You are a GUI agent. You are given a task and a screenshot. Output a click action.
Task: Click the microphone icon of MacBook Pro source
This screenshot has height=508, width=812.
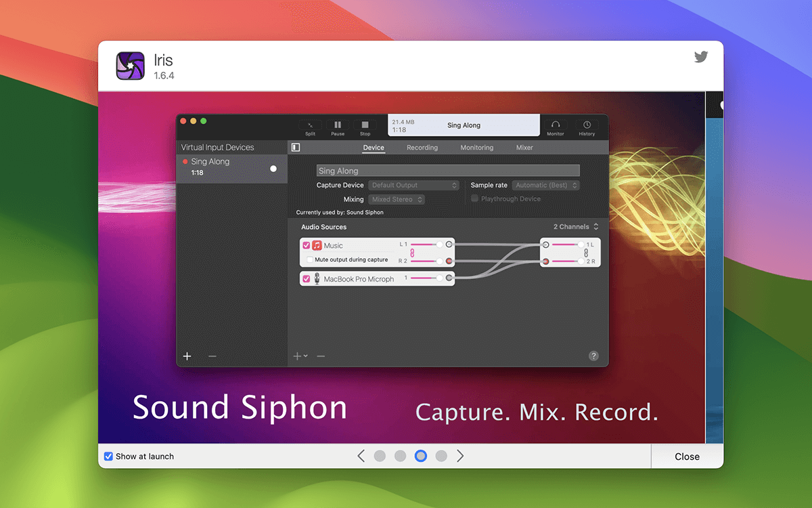pyautogui.click(x=317, y=278)
